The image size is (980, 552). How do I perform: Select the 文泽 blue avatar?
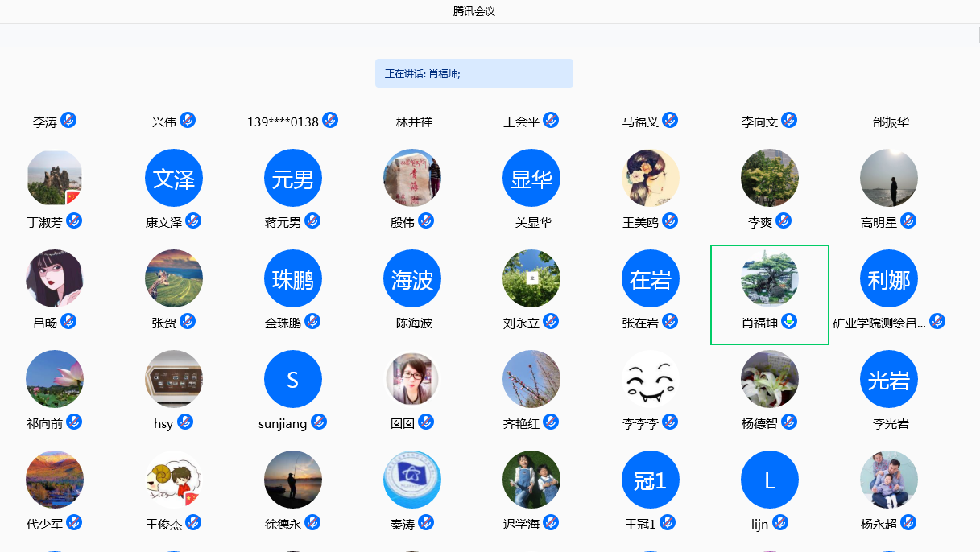coord(174,178)
